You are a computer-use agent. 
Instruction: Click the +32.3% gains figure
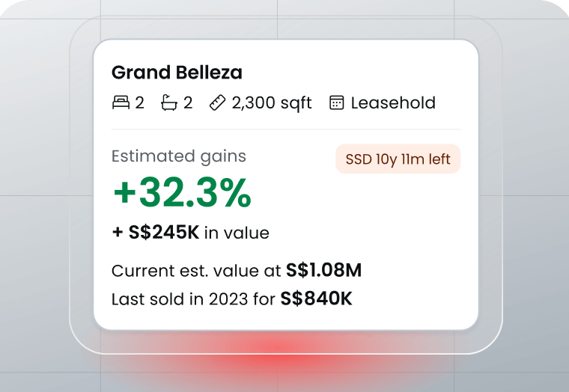click(182, 194)
